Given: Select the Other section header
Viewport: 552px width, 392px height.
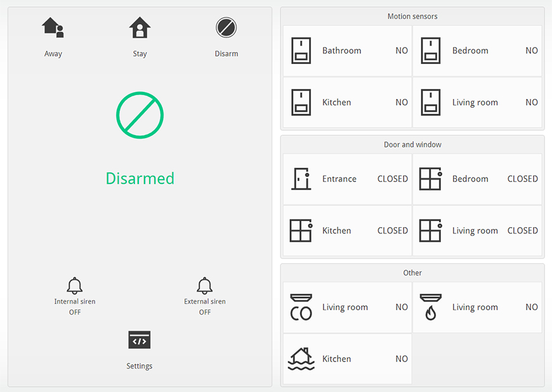Looking at the screenshot, I should click(x=412, y=273).
